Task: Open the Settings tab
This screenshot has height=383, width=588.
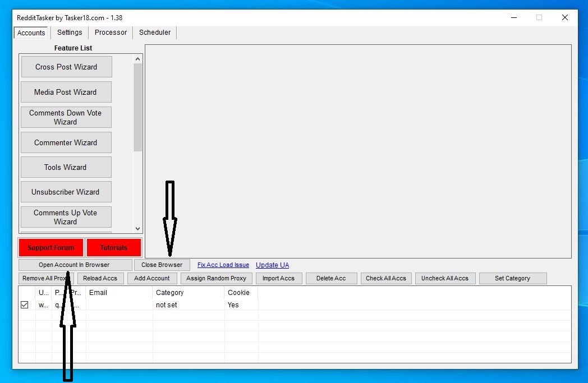Action: 70,32
